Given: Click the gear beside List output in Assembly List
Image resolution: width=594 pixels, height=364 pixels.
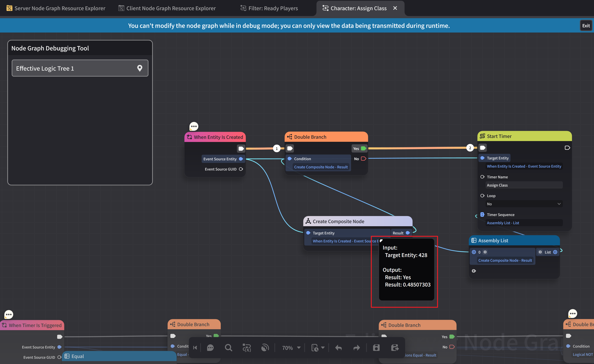Looking at the screenshot, I should [540, 252].
